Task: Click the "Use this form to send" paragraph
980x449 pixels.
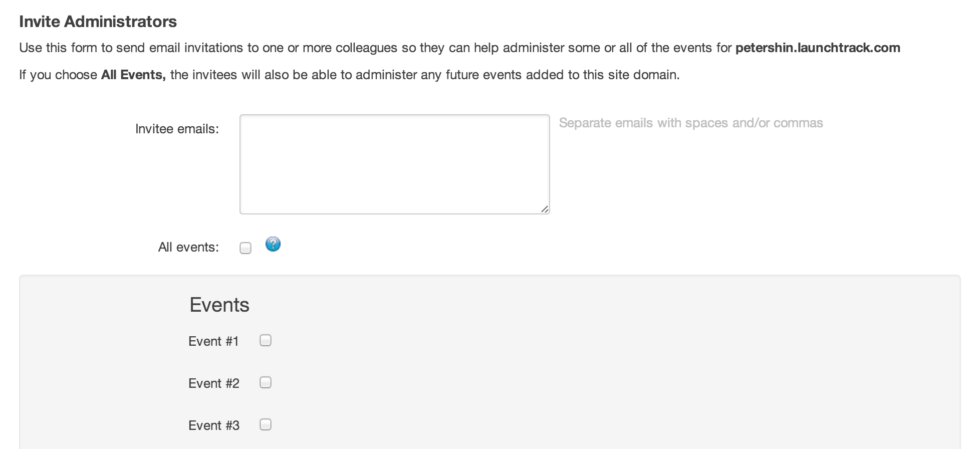Action: tap(459, 48)
